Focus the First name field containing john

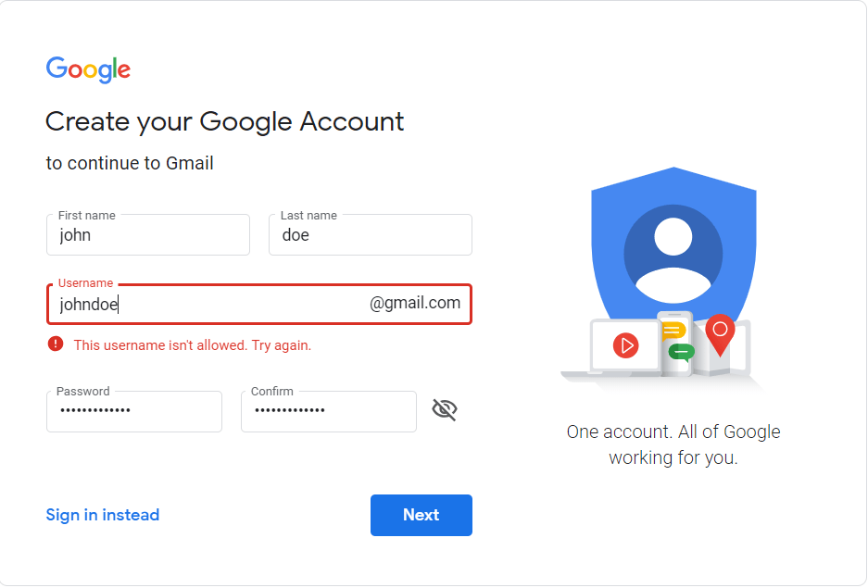coord(148,235)
